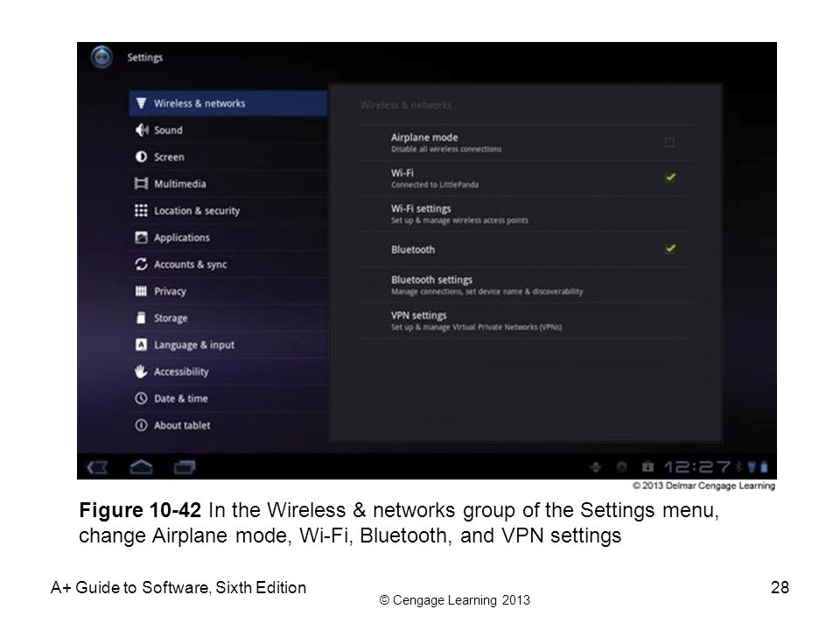
Task: Open Bluetooth settings
Action: (525, 285)
